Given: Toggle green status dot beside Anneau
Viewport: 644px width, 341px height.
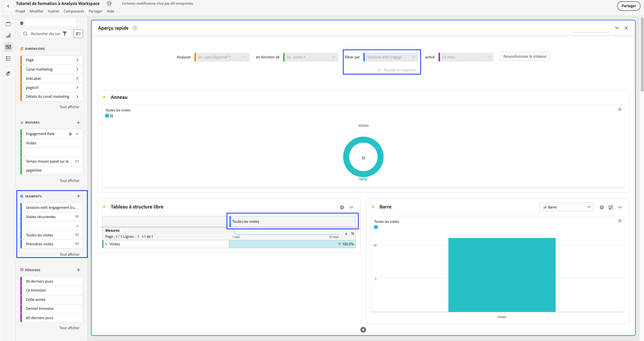Looking at the screenshot, I should (104, 97).
